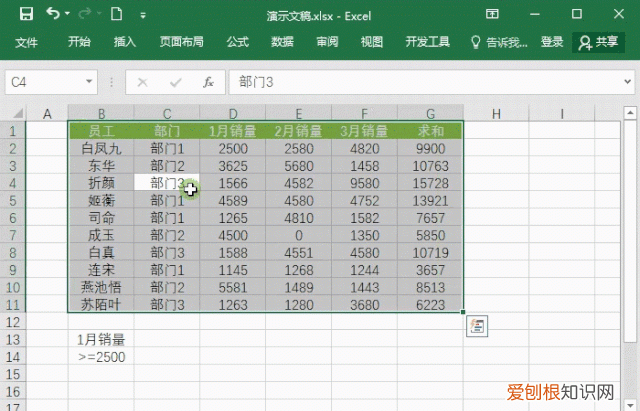Click cell containing 燕池悟
Viewport: 640px width, 411px height.
point(101,287)
